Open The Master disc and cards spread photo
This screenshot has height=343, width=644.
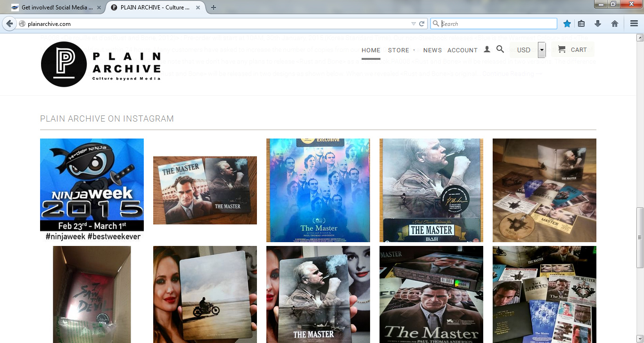tap(545, 190)
